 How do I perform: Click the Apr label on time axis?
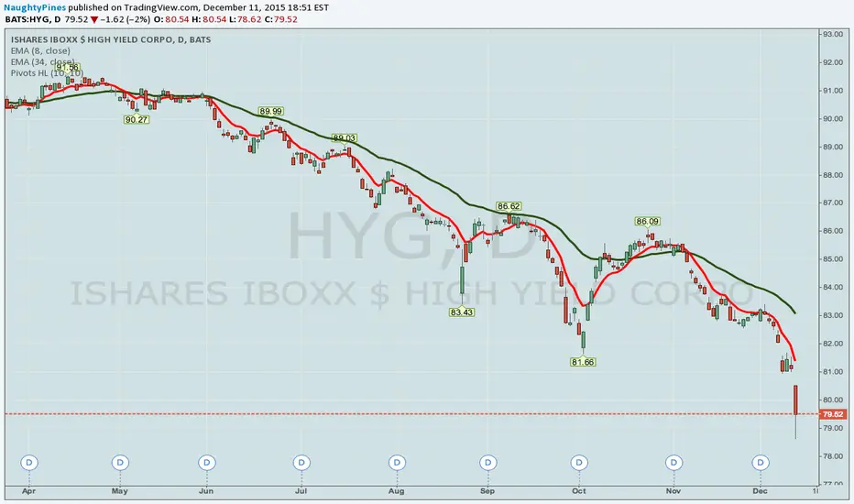pos(29,491)
